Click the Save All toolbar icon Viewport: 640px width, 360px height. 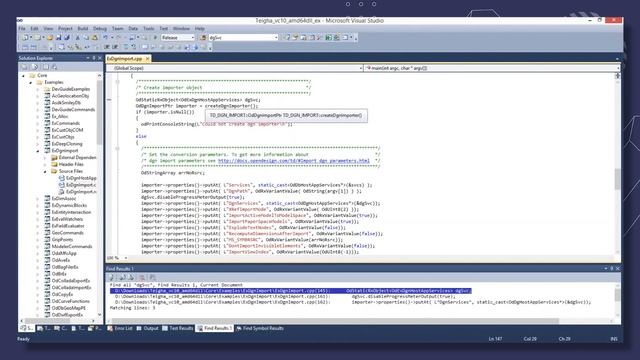(x=67, y=38)
